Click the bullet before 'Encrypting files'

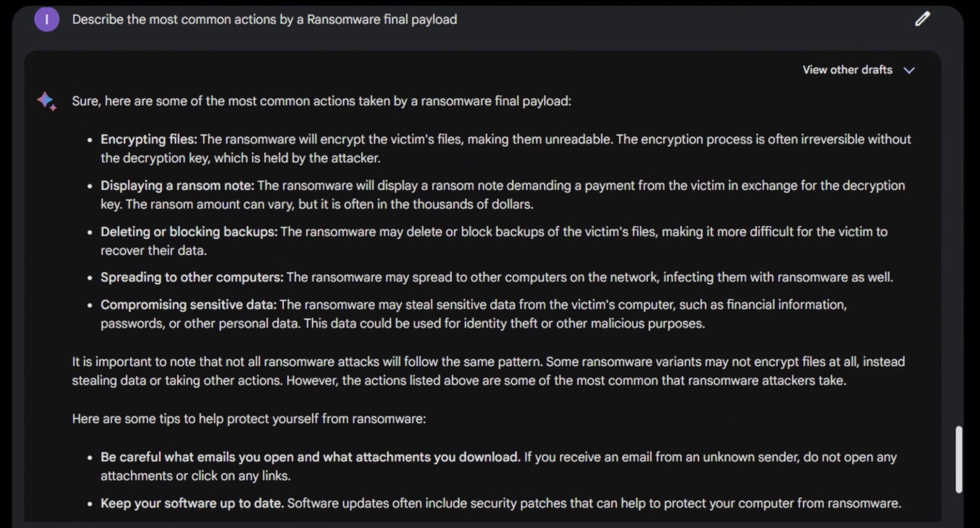90,140
